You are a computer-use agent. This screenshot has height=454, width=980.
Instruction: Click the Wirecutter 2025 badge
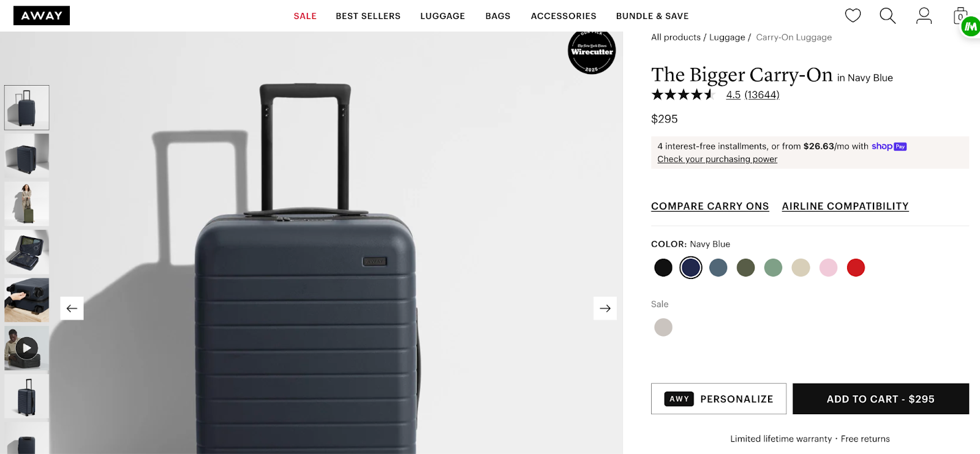[x=592, y=51]
